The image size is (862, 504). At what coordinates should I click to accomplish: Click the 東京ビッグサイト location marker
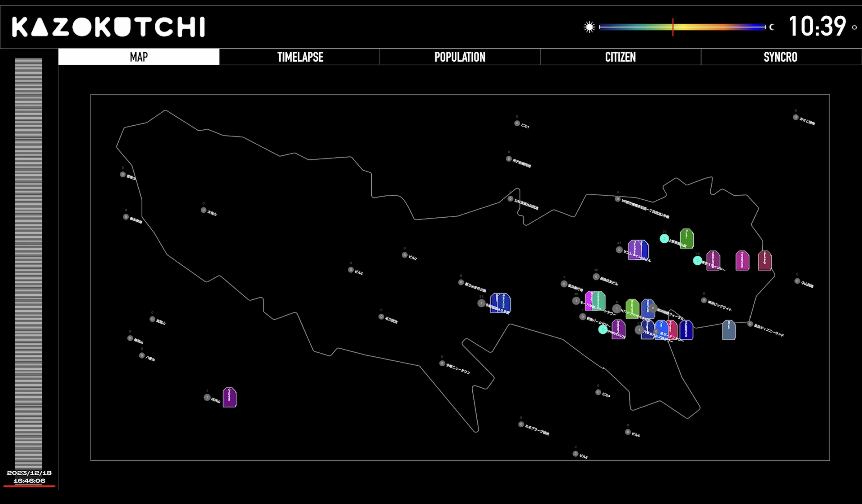704,300
